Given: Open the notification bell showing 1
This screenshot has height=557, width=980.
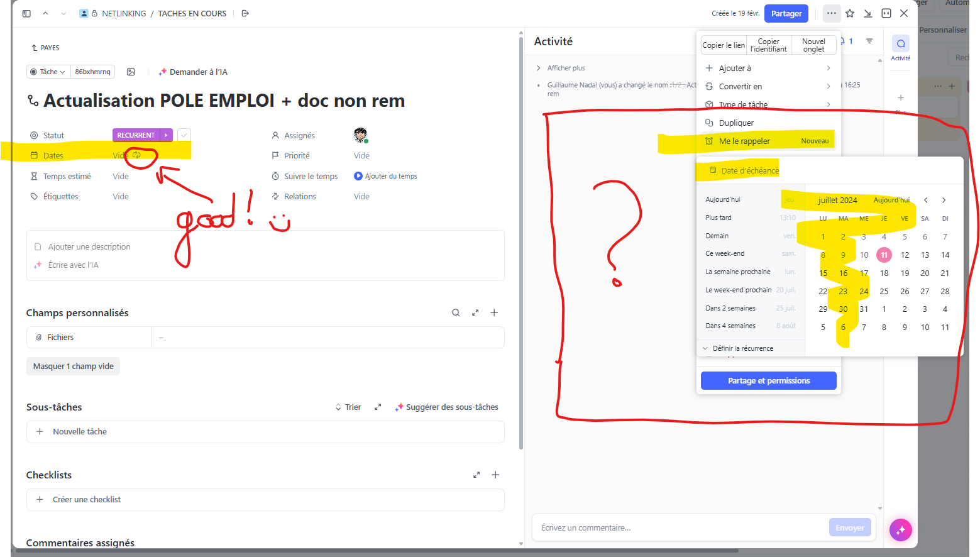Looking at the screenshot, I should (x=842, y=41).
